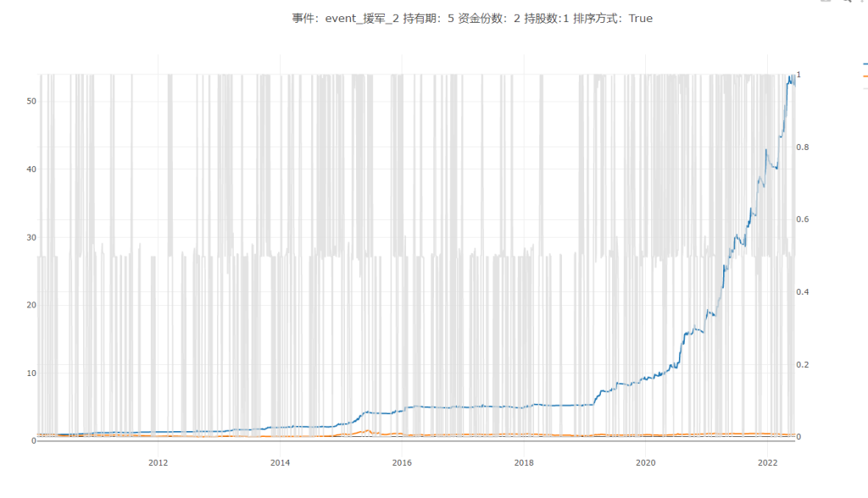The width and height of the screenshot is (868, 498).
Task: Select the 2020 x-axis tick label
Action: (646, 462)
